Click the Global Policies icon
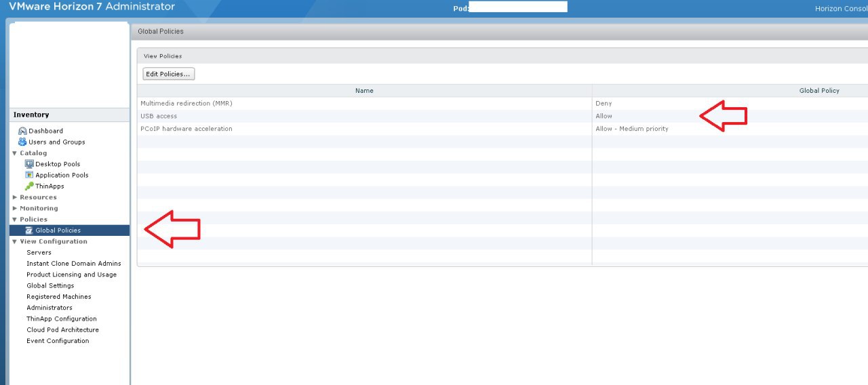The image size is (868, 385). [x=29, y=230]
